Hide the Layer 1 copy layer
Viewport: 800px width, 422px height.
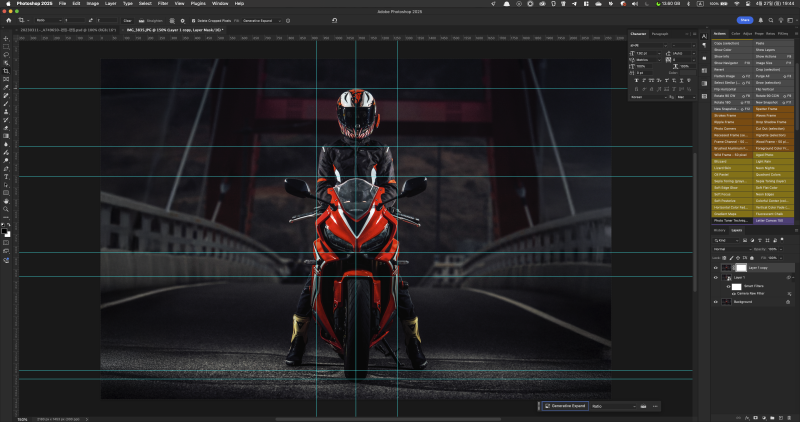point(716,268)
